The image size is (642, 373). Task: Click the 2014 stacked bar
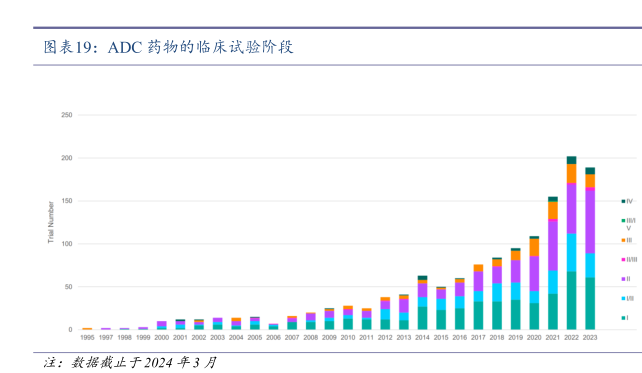(x=422, y=303)
